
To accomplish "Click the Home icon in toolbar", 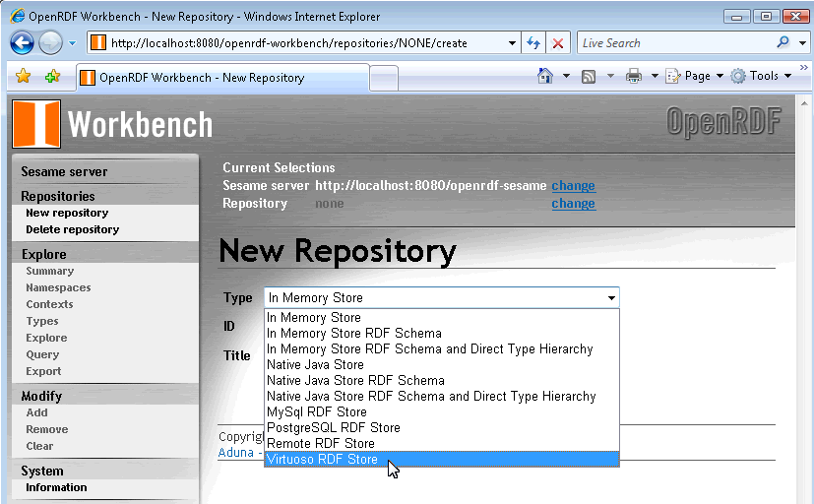I will pos(545,76).
